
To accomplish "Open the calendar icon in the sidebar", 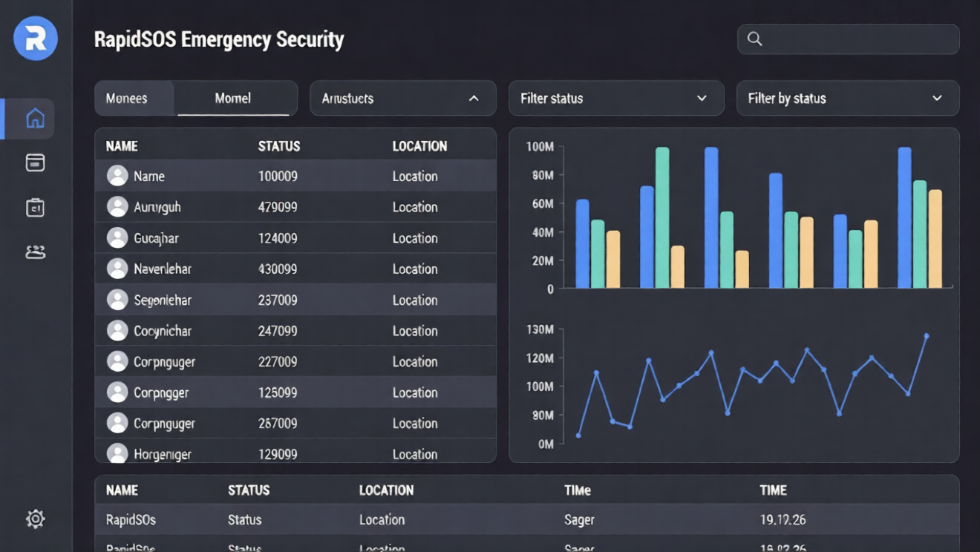I will click(x=34, y=208).
